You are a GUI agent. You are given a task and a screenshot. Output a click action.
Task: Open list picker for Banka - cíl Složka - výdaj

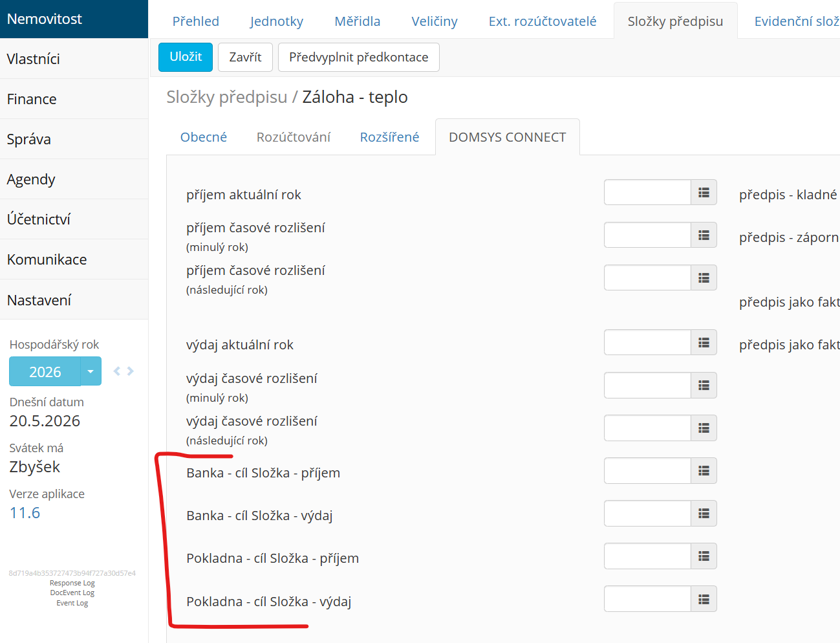coord(704,514)
